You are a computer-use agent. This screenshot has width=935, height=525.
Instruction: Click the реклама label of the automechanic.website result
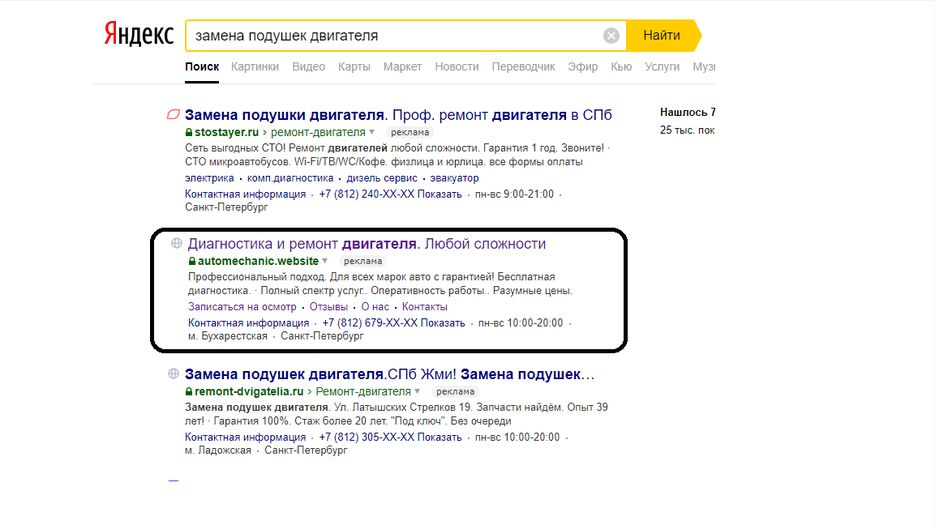click(x=363, y=261)
